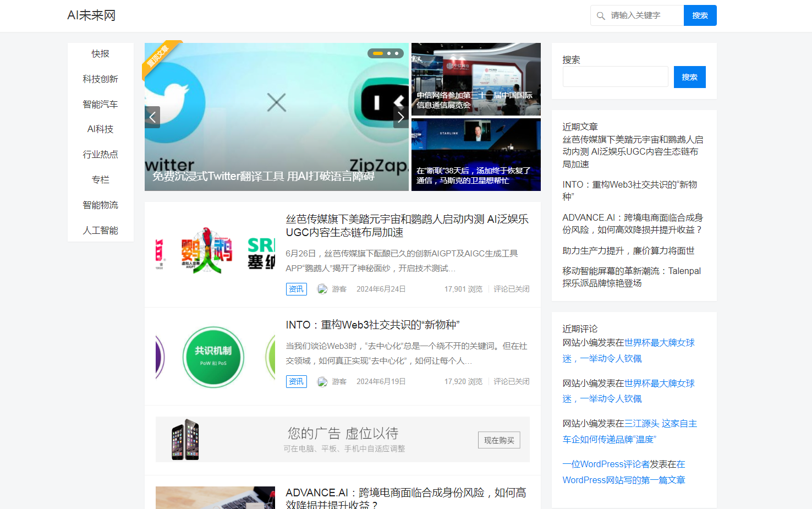The height and width of the screenshot is (509, 812).
Task: Open 丝芭传媒 article title in list
Action: (407, 226)
